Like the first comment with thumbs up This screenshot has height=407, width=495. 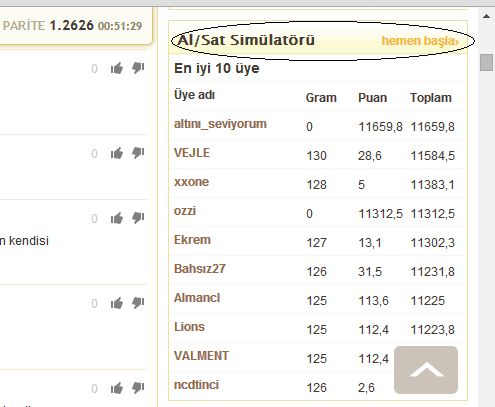117,68
